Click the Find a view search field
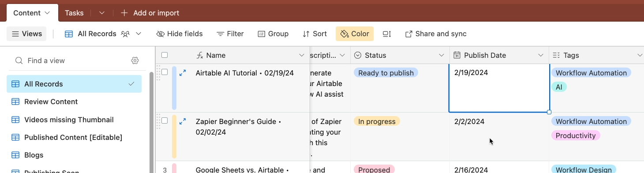 [x=71, y=60]
